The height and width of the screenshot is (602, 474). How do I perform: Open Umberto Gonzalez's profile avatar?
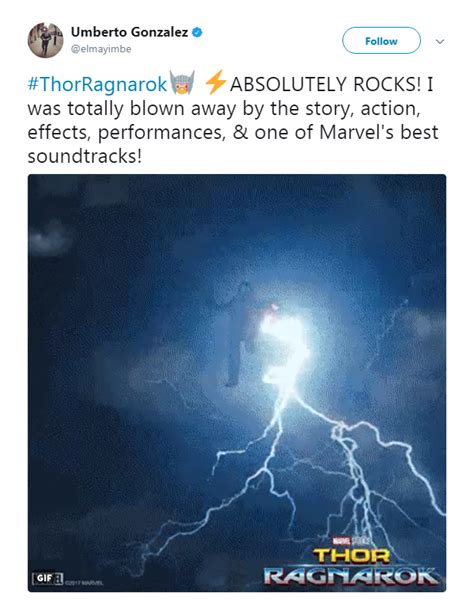point(45,40)
